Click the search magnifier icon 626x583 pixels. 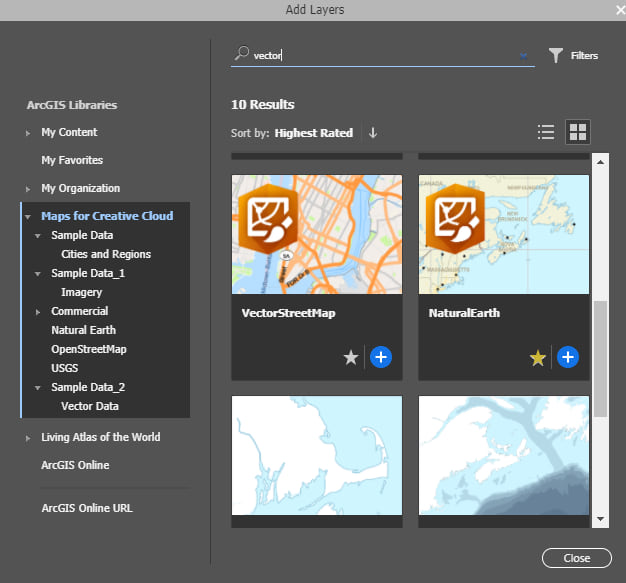242,53
